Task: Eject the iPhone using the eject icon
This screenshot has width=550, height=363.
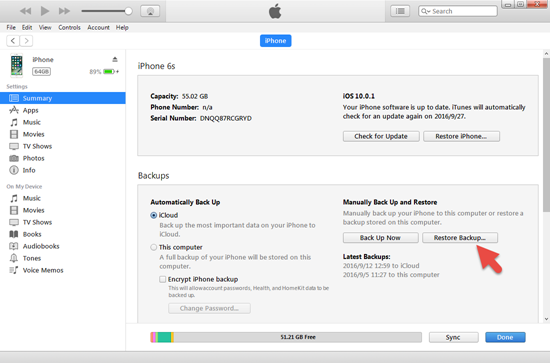Action: [x=115, y=59]
